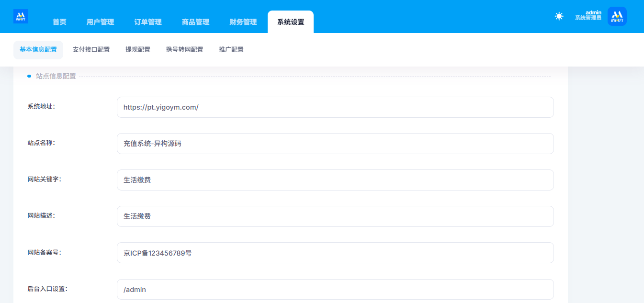644x303 pixels.
Task: Toggle the sun theme mode icon
Action: [559, 16]
